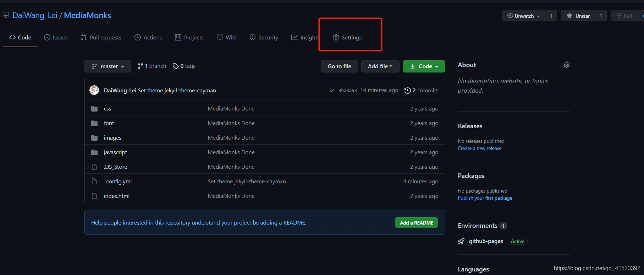Open the images folder name
Screen dimensions: 644x275
tap(113, 138)
